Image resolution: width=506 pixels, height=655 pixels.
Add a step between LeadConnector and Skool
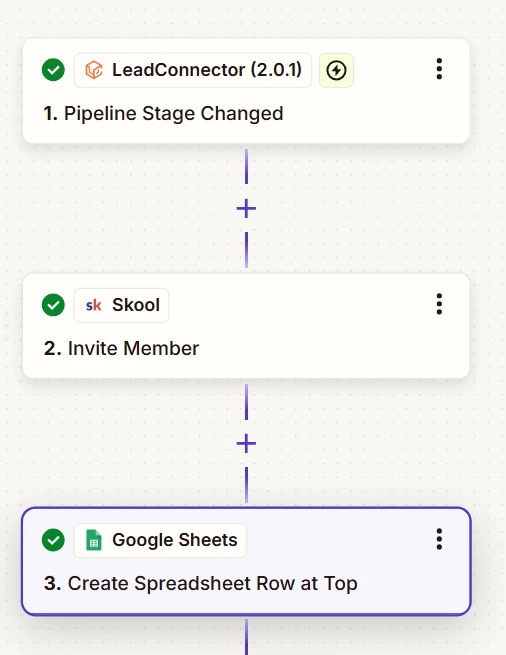[246, 208]
